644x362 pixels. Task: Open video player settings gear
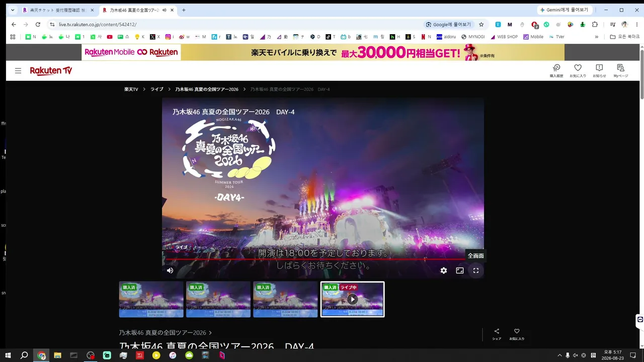click(444, 270)
